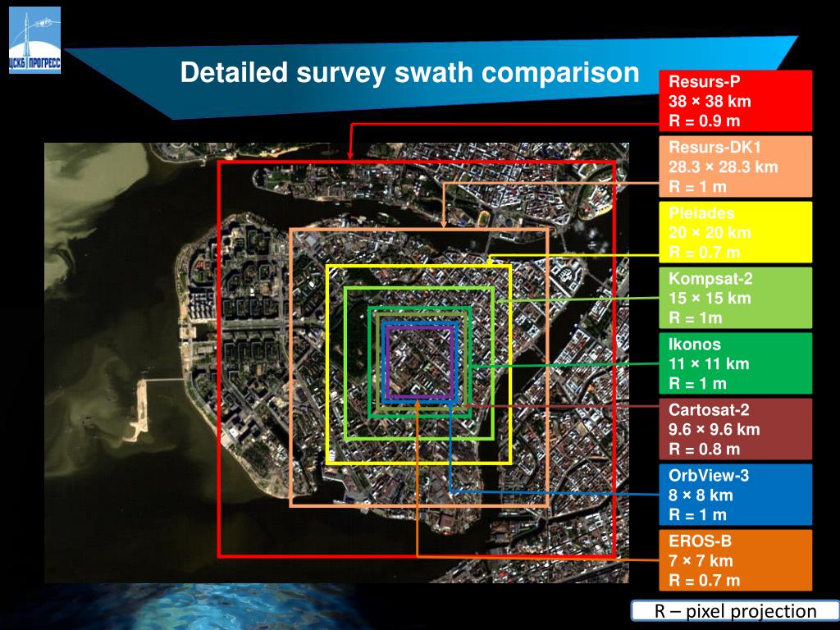Select the yellow Pleiades legend box
840x630 pixels.
(x=735, y=232)
